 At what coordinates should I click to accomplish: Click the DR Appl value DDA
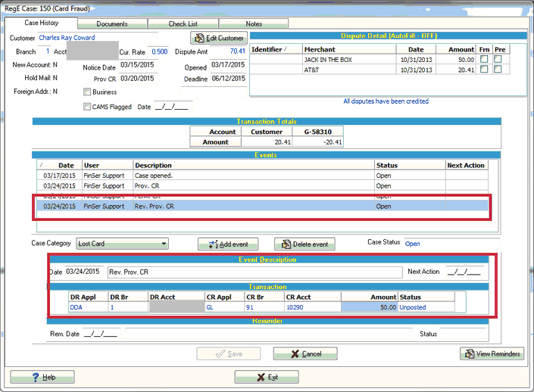tap(88, 307)
